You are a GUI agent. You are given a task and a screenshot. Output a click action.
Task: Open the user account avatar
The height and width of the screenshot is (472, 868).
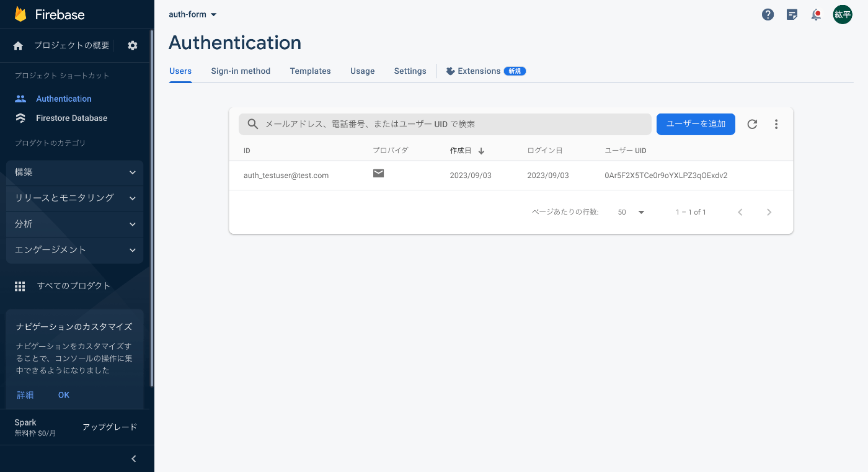(843, 15)
